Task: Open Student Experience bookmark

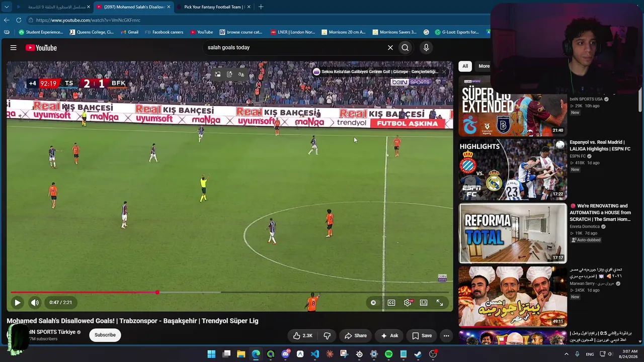Action: click(41, 32)
